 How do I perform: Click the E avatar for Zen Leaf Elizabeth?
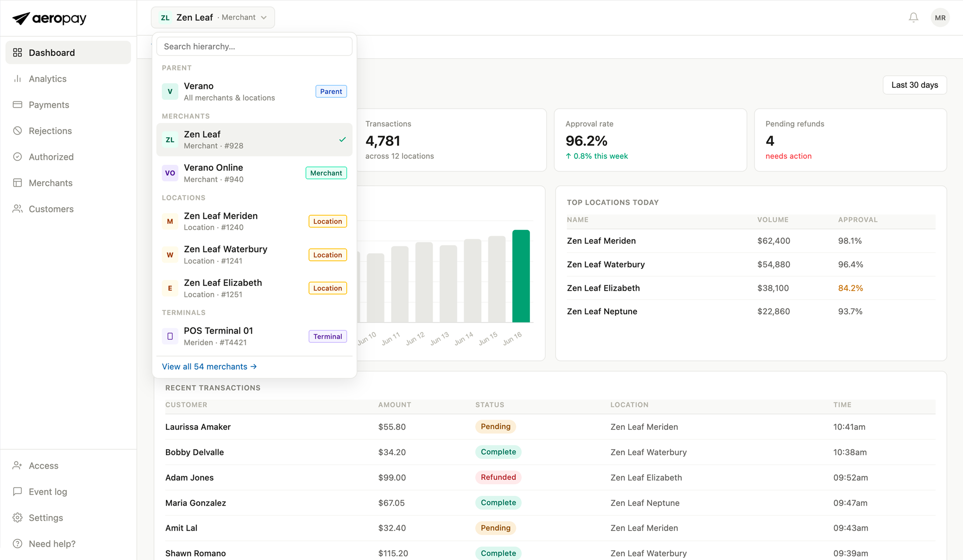(170, 289)
